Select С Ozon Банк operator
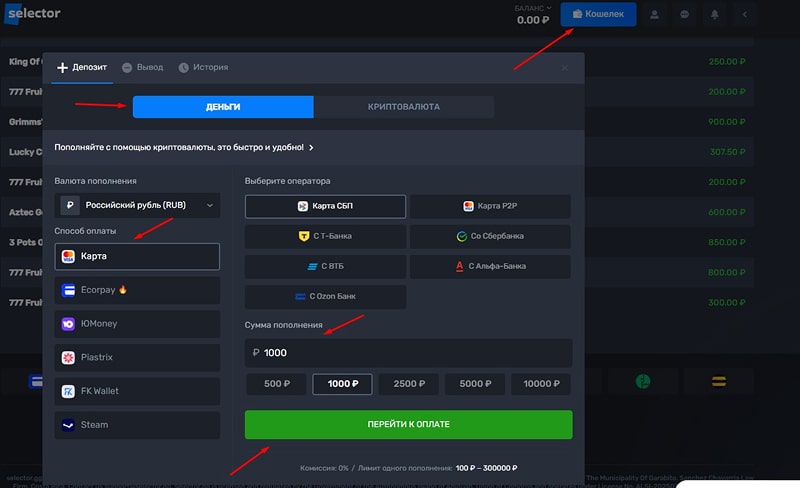This screenshot has height=488, width=800. pyautogui.click(x=326, y=297)
